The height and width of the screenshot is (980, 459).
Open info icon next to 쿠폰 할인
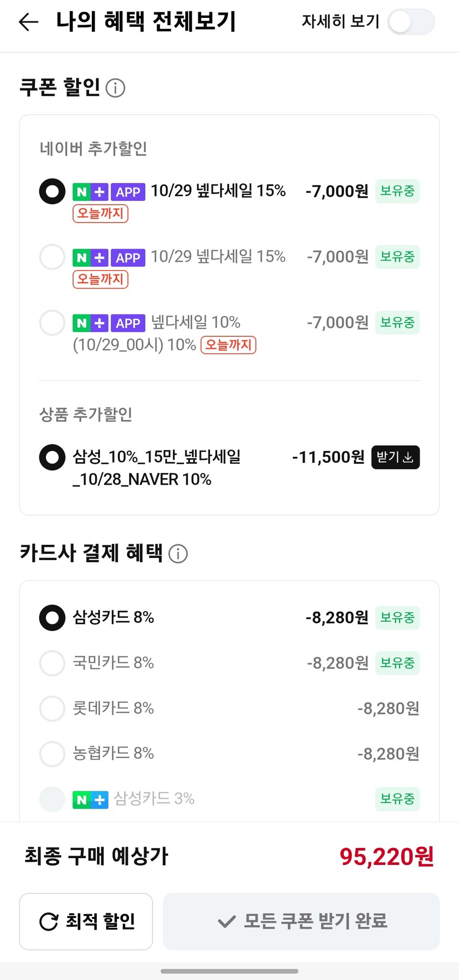[115, 88]
